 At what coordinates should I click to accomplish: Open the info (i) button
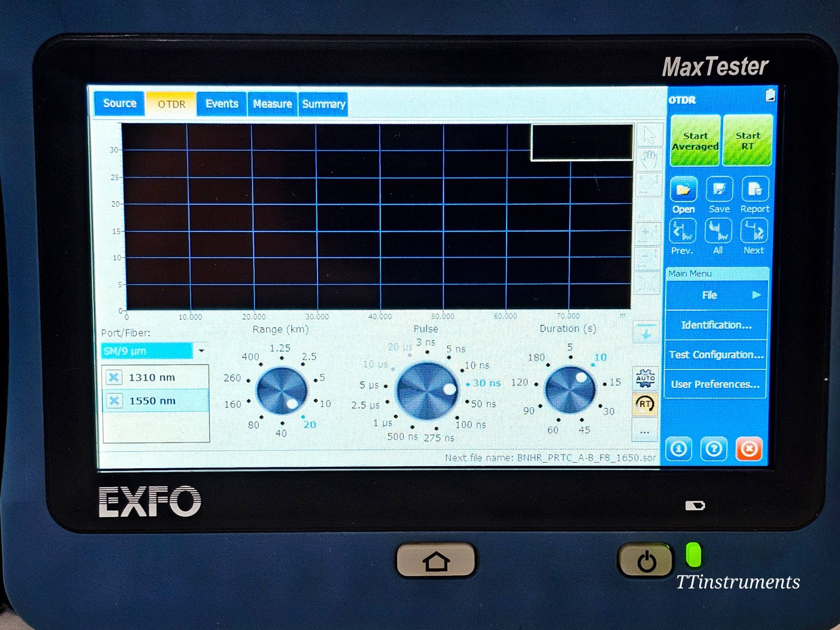point(679,449)
